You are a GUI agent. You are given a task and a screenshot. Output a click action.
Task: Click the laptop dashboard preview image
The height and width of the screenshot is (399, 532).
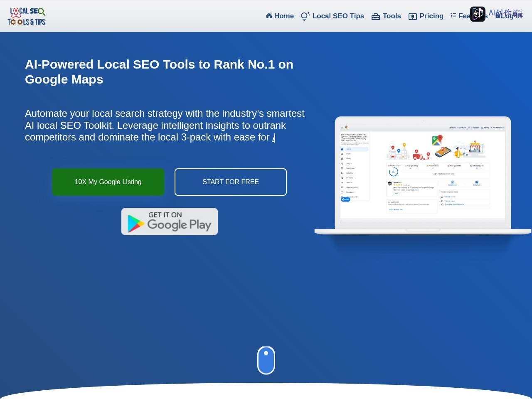tap(423, 176)
